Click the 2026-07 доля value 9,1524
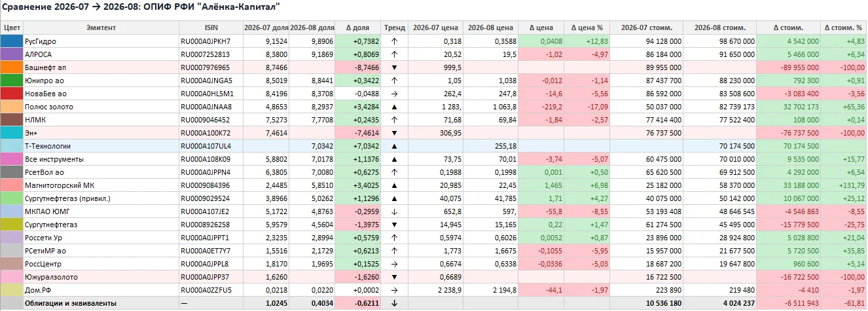Image resolution: width=868 pixels, height=311 pixels. [277, 41]
